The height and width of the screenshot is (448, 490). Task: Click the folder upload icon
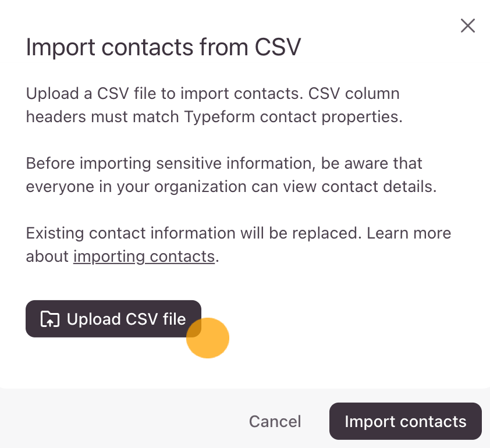point(50,319)
